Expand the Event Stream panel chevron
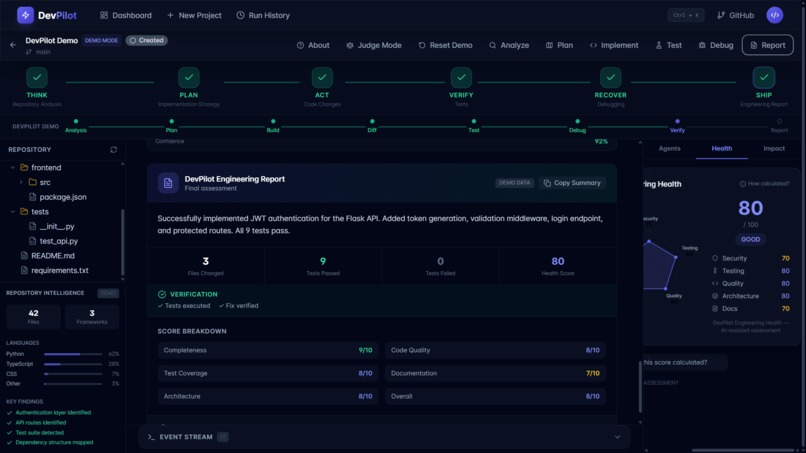806x453 pixels. coord(617,437)
